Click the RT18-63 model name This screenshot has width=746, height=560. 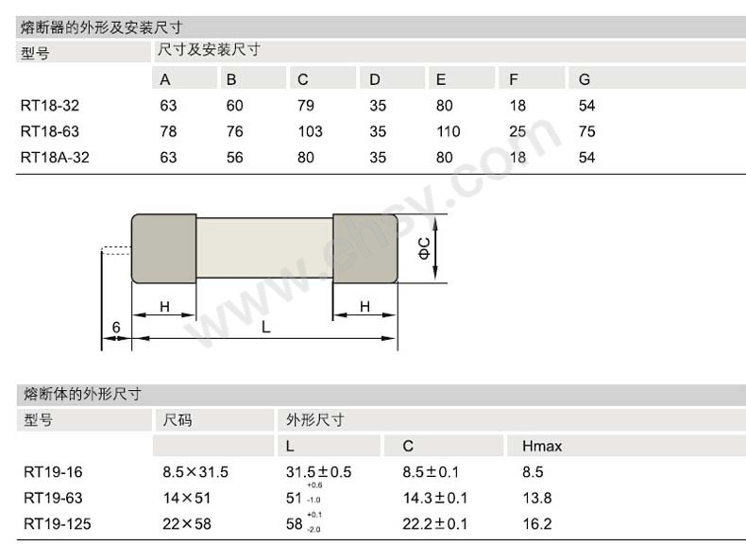pyautogui.click(x=50, y=131)
